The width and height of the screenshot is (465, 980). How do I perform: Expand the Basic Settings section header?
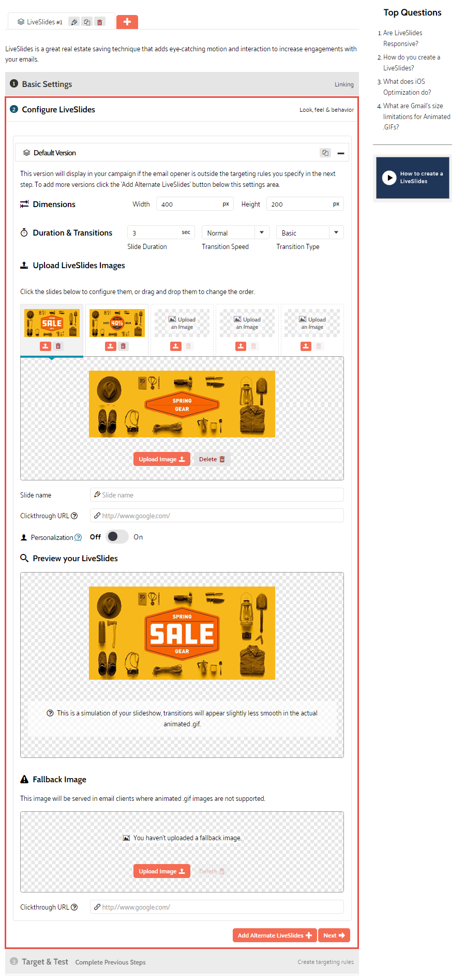pyautogui.click(x=182, y=84)
